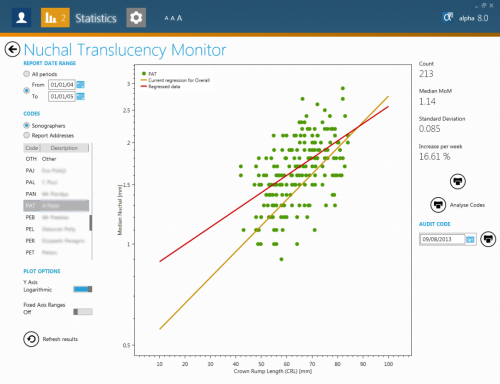Select the highlighted PAT code row
Screen dimensions: 500x384
56,206
